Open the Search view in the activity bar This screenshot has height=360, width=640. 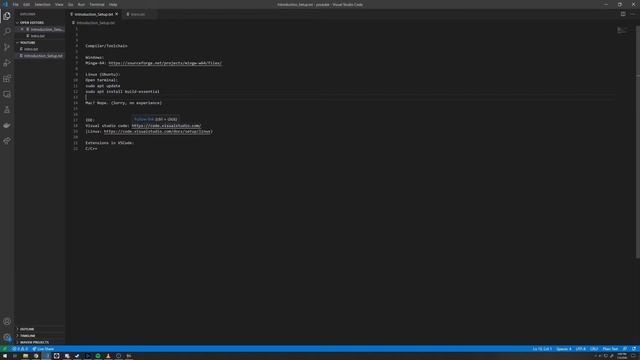(7, 31)
